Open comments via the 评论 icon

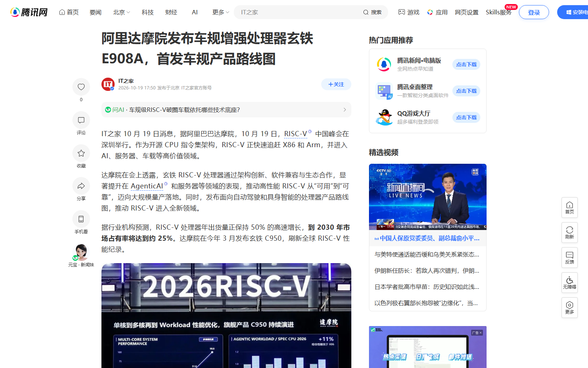point(81,120)
